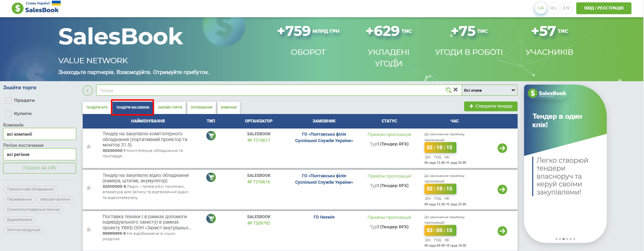Image resolution: width=644 pixels, height=251 pixels.
Task: Open Полтавська філія link in T210616 row
Action: pyautogui.click(x=324, y=179)
